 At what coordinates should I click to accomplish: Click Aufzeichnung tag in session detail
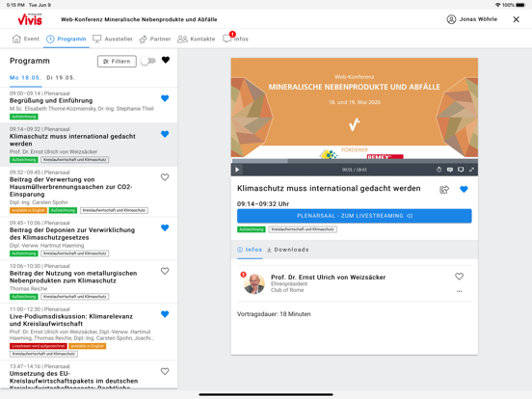[252, 229]
